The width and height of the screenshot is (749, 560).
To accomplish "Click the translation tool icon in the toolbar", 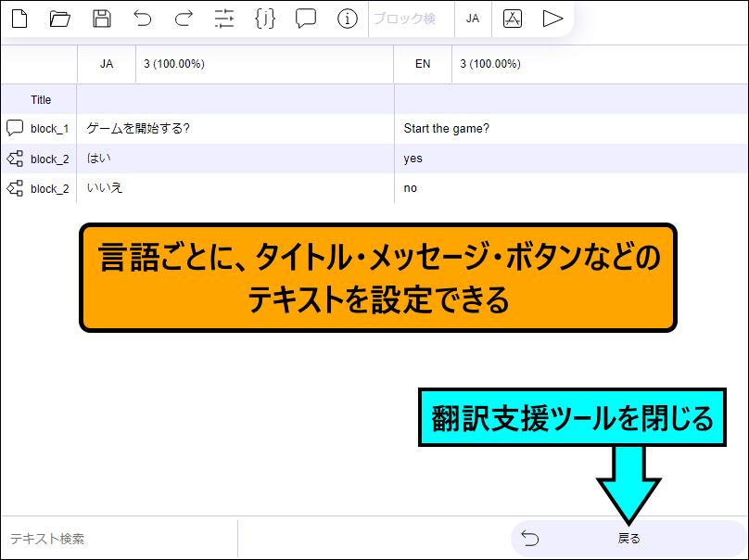I will point(513,19).
